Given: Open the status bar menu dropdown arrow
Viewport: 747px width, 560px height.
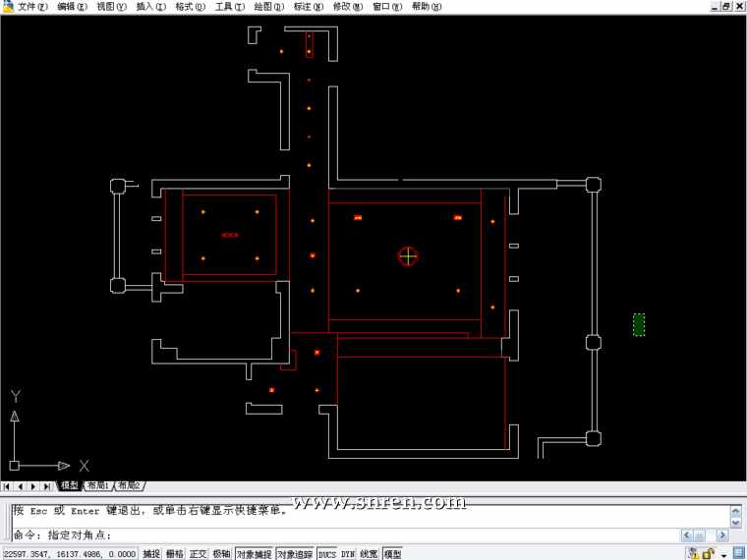Looking at the screenshot, I should pos(723,554).
